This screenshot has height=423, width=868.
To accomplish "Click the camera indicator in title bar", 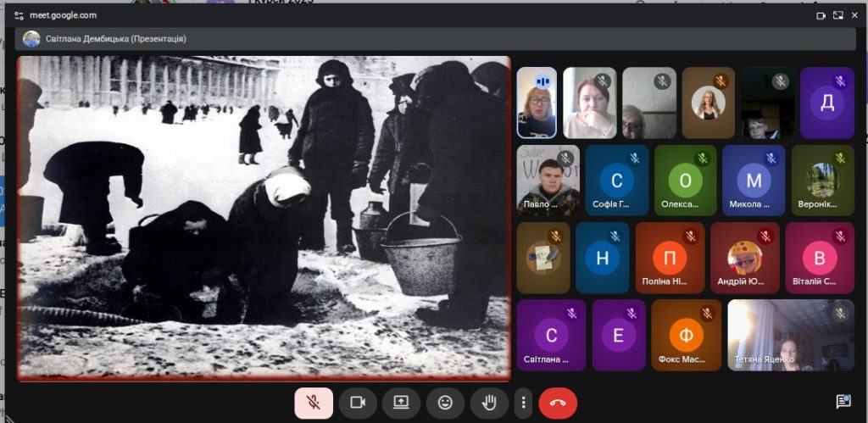I will [821, 15].
